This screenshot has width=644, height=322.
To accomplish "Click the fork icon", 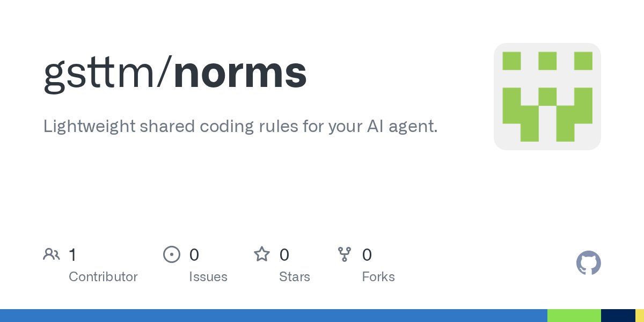I will pyautogui.click(x=345, y=254).
